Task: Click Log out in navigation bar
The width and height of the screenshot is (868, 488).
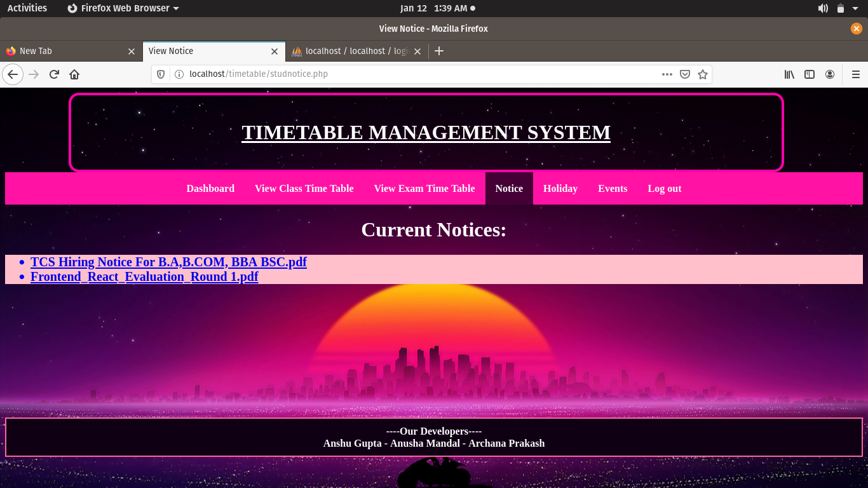Action: (x=665, y=189)
